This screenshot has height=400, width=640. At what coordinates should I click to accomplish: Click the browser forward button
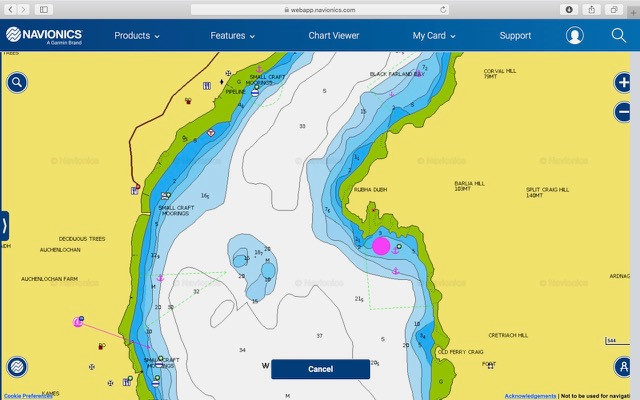[24, 9]
